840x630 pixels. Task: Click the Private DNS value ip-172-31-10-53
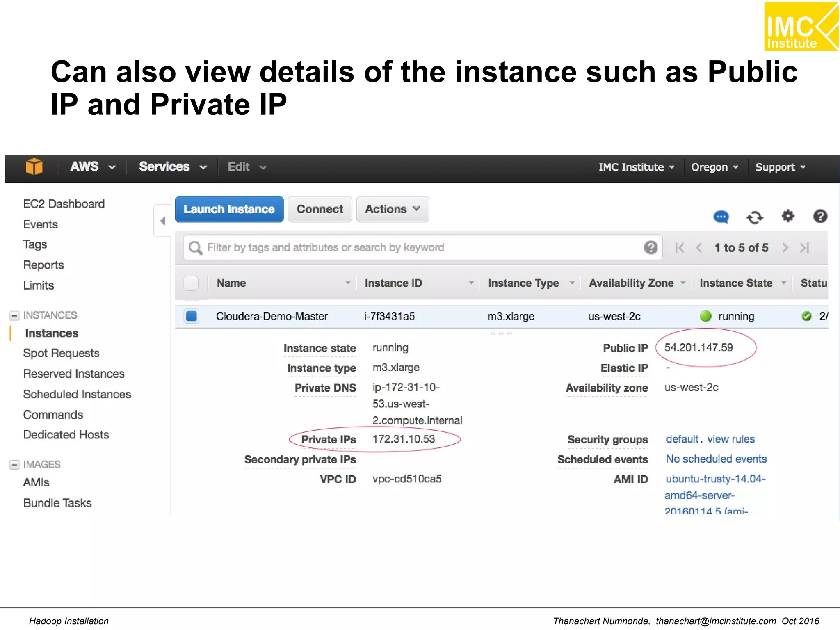[x=417, y=404]
